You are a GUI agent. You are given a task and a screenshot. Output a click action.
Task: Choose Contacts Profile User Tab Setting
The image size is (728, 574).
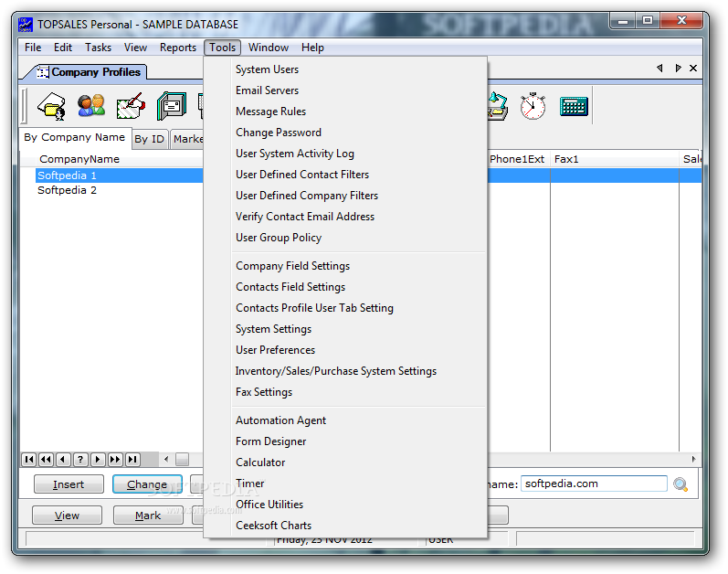click(x=346, y=308)
